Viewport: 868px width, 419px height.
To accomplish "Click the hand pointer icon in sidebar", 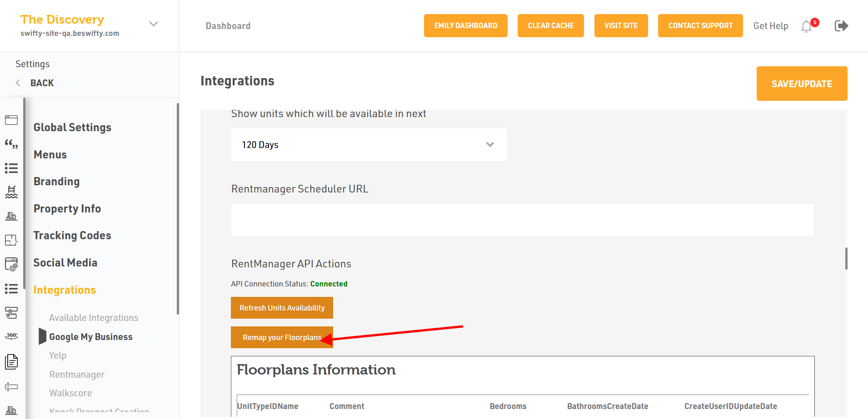I will 11,312.
